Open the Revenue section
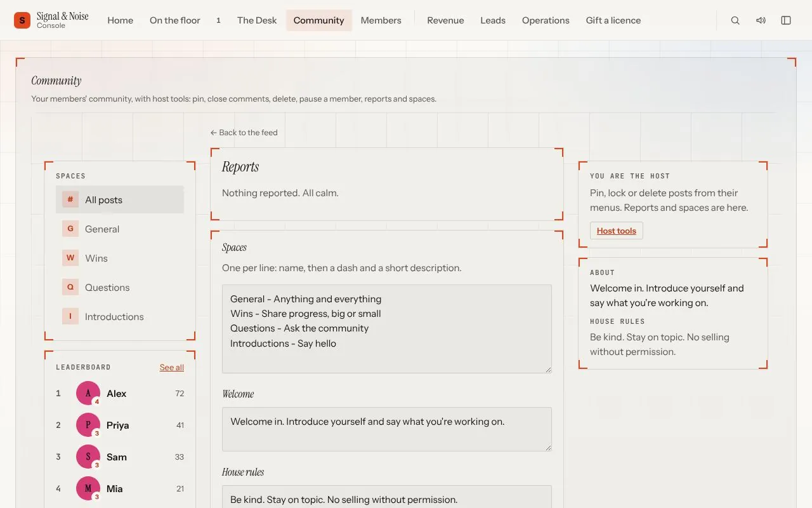This screenshot has height=508, width=812. pyautogui.click(x=445, y=20)
